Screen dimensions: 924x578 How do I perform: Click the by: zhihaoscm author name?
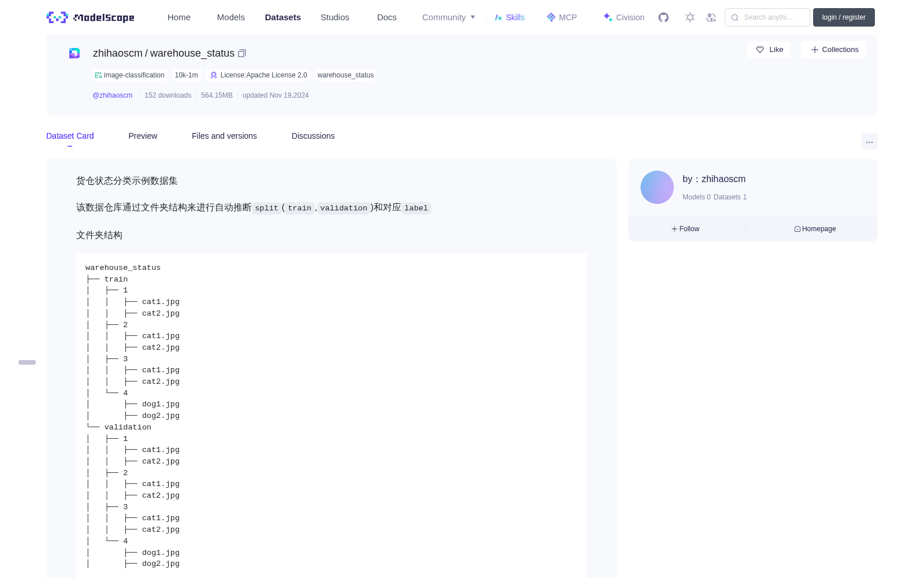click(x=714, y=179)
